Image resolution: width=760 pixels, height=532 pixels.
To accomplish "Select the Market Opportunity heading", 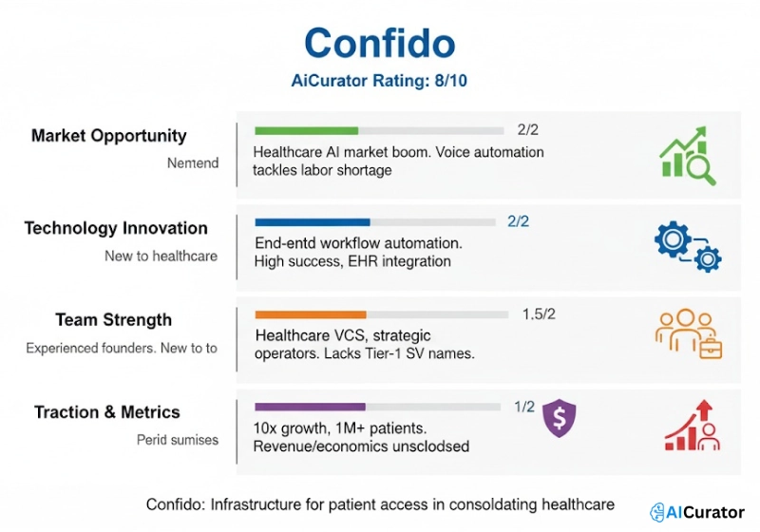I will (x=108, y=136).
